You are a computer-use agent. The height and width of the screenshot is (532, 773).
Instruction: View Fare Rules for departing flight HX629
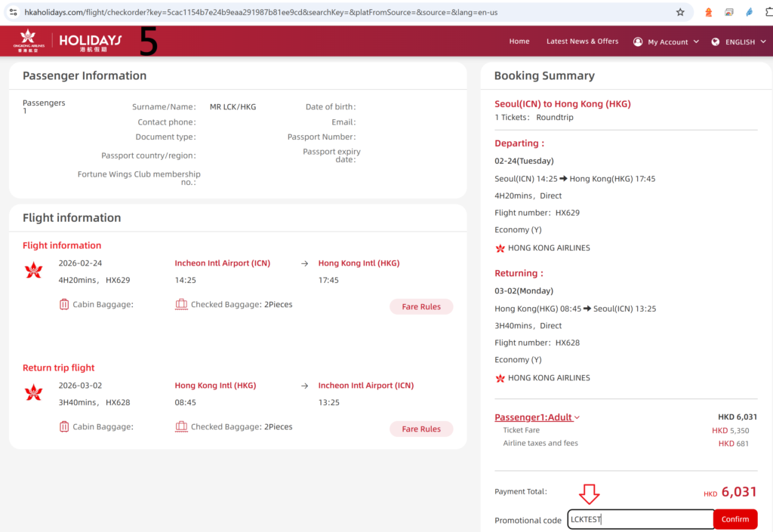coord(421,306)
